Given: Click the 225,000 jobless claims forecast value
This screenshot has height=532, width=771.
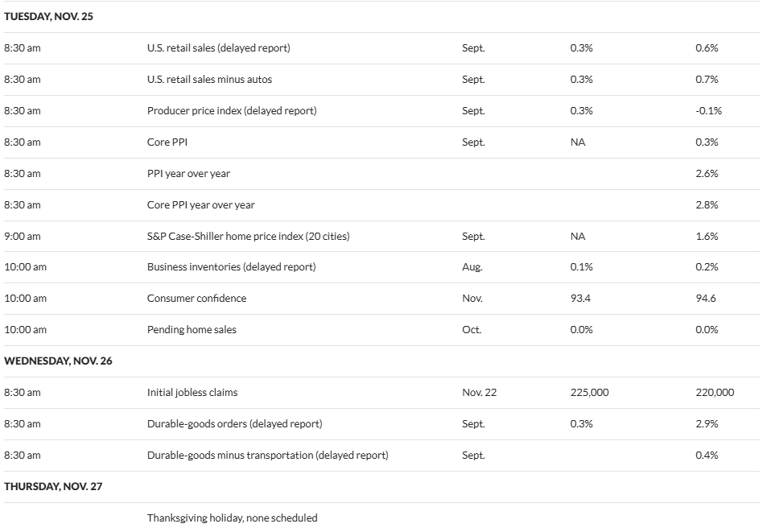Looking at the screenshot, I should click(x=589, y=393).
